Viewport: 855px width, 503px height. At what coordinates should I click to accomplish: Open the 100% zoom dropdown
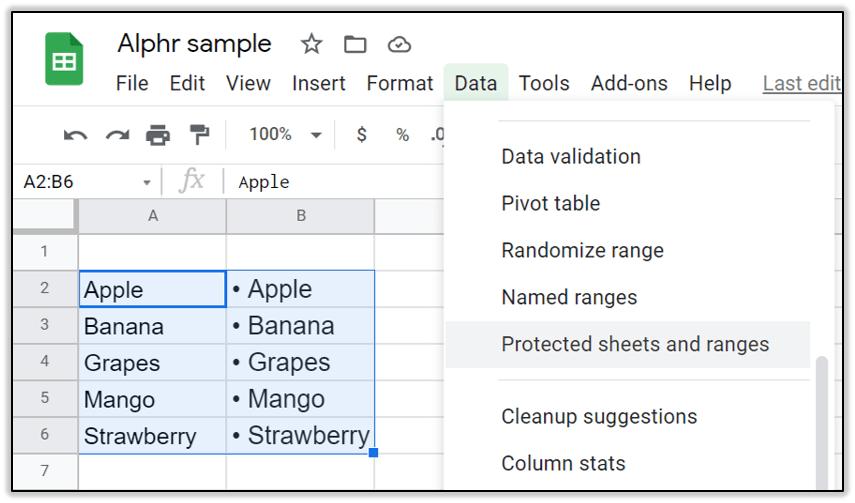(285, 134)
